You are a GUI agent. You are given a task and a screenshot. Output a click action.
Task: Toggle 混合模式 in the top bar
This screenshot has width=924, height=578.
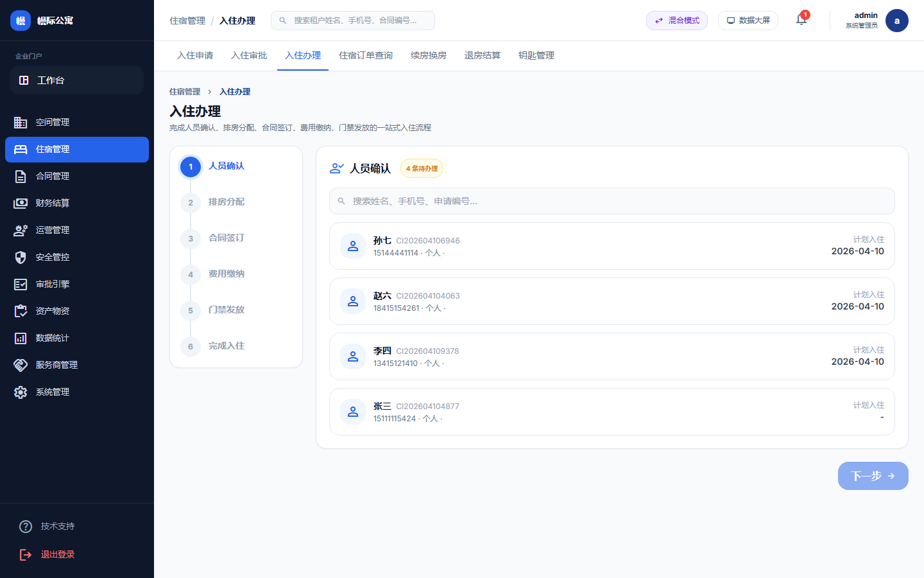pyautogui.click(x=676, y=20)
